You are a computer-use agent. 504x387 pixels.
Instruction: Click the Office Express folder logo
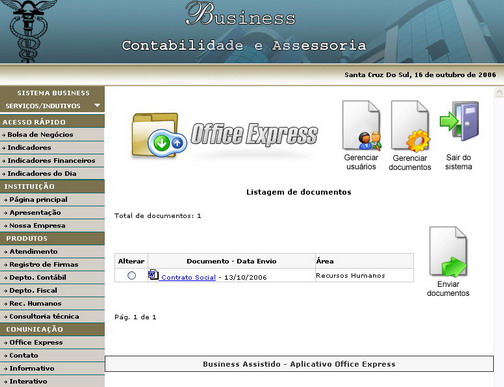pos(159,135)
